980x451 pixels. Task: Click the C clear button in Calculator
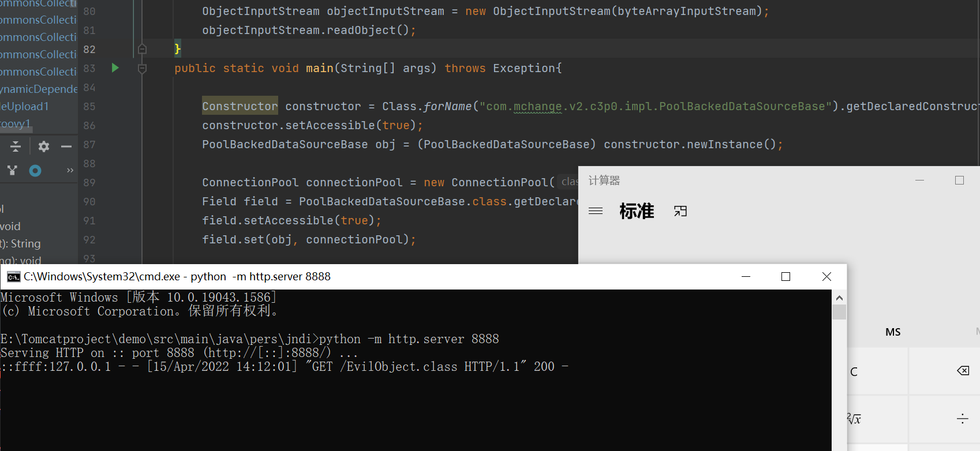878,371
